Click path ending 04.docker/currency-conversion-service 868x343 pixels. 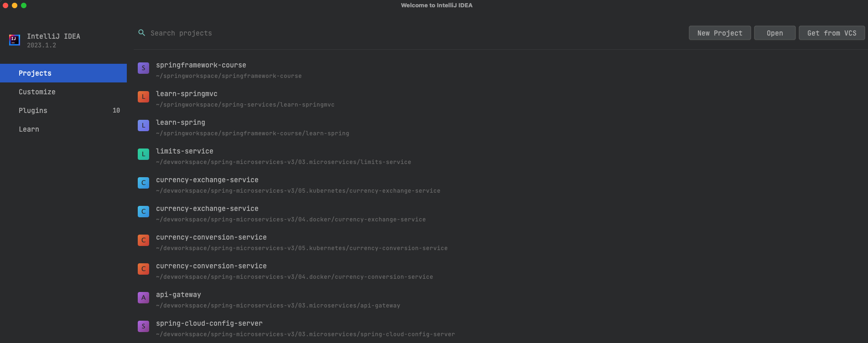pyautogui.click(x=294, y=277)
